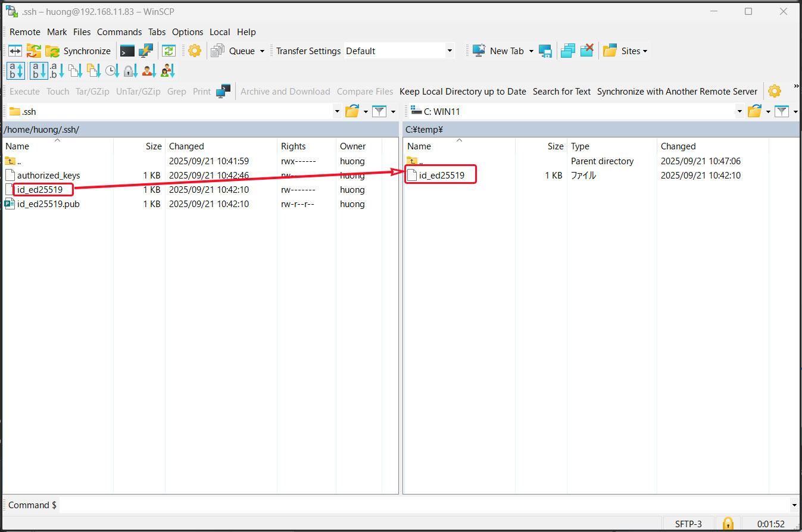The image size is (802, 532).
Task: Click the session lock icon in status bar
Action: 728,524
